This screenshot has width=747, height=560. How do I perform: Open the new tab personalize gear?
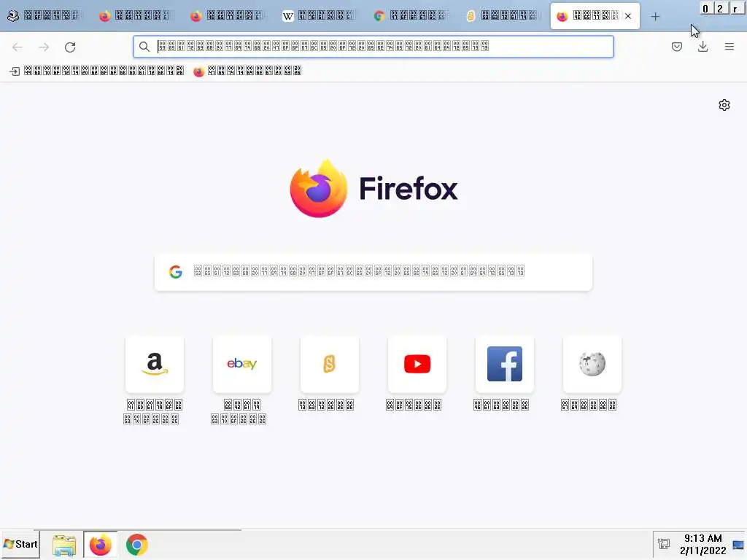[724, 105]
